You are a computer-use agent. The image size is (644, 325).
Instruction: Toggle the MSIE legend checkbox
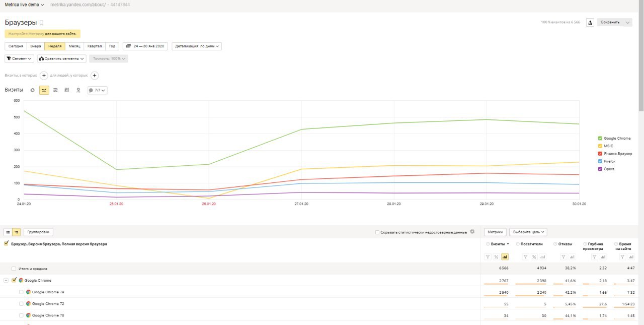600,146
